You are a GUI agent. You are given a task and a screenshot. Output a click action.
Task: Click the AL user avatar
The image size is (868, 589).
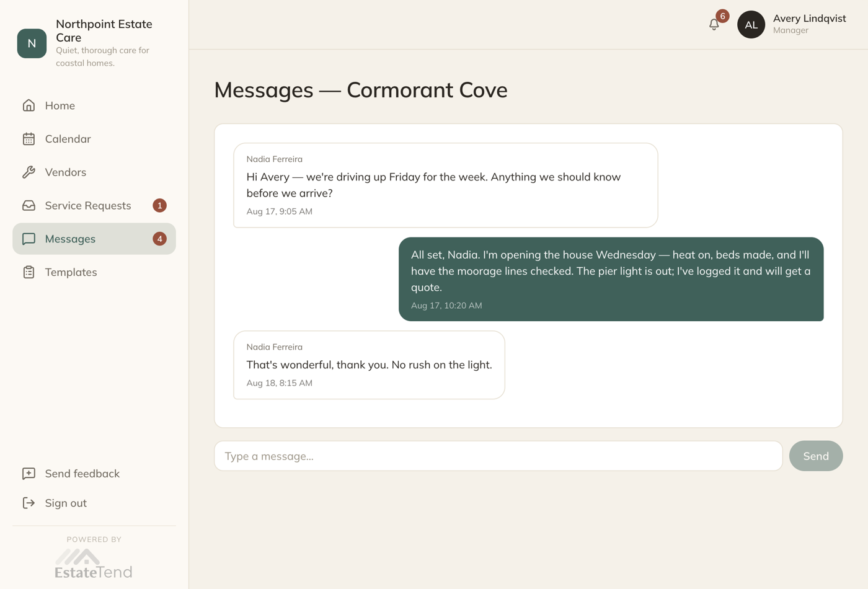pyautogui.click(x=751, y=25)
